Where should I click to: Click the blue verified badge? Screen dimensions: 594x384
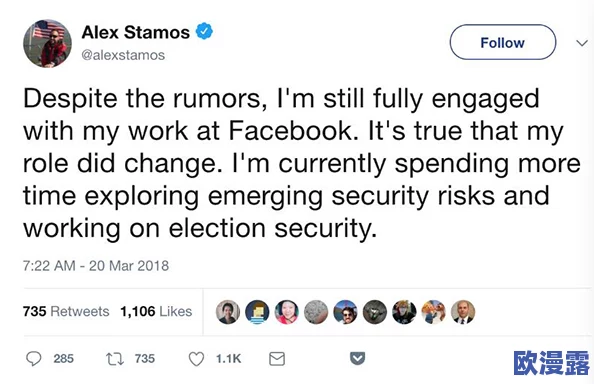[x=204, y=31]
